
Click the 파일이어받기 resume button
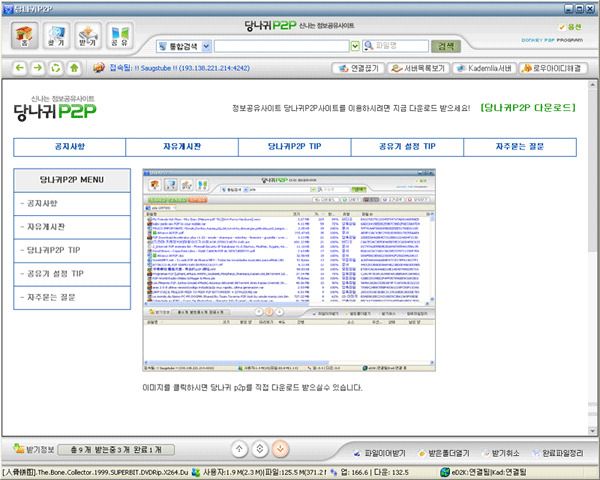(380, 453)
